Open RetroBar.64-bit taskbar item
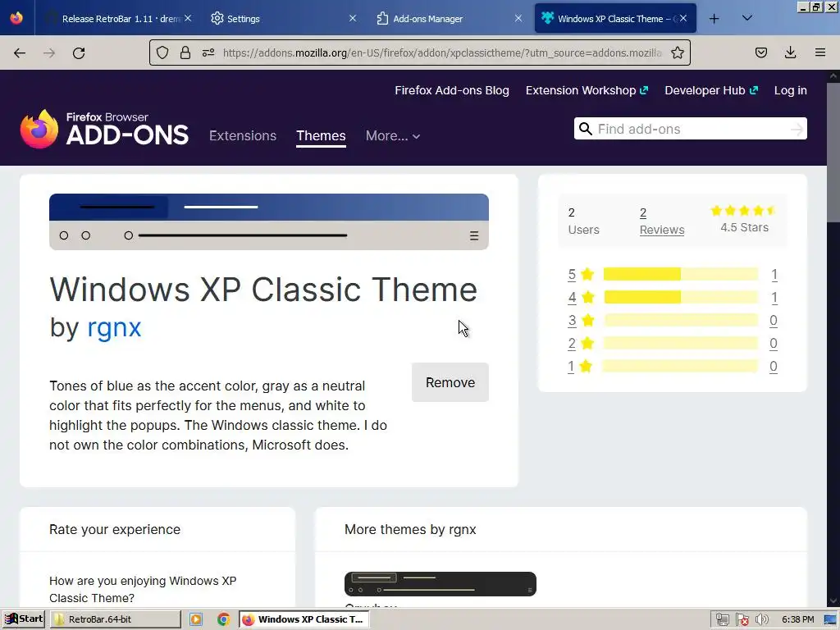Image resolution: width=840 pixels, height=630 pixels. coord(115,619)
